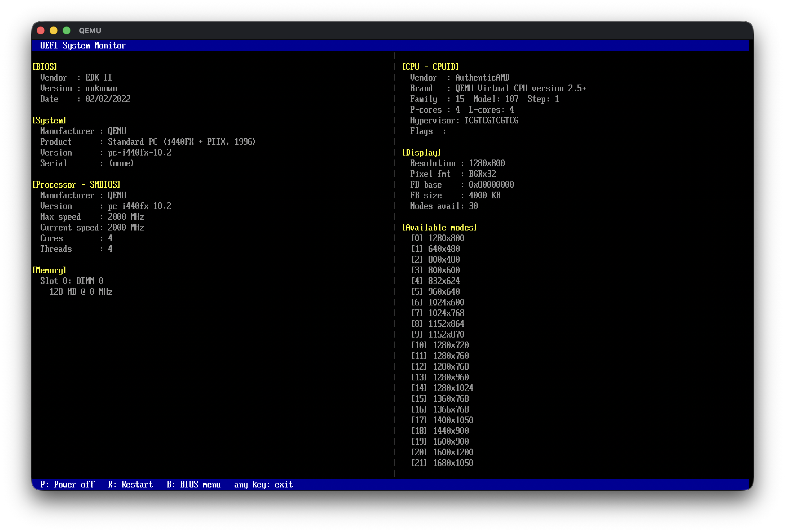
Task: Click the yellow minimize window button
Action: [53, 30]
